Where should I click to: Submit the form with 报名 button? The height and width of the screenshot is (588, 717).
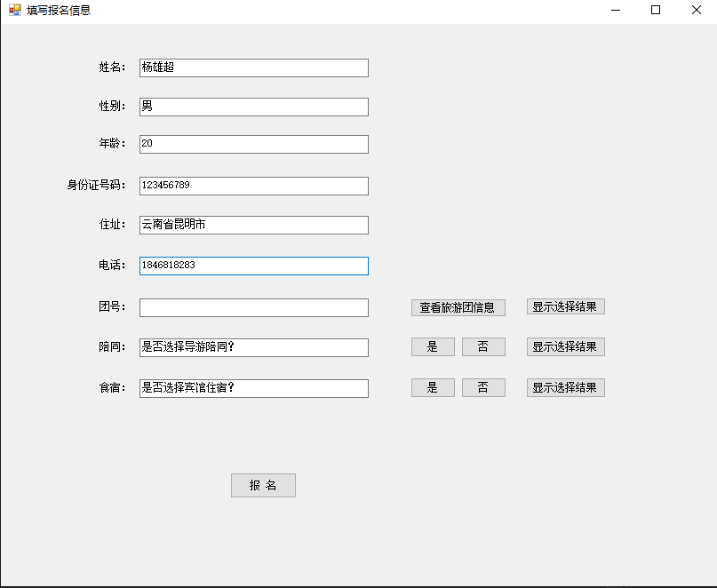click(x=263, y=486)
